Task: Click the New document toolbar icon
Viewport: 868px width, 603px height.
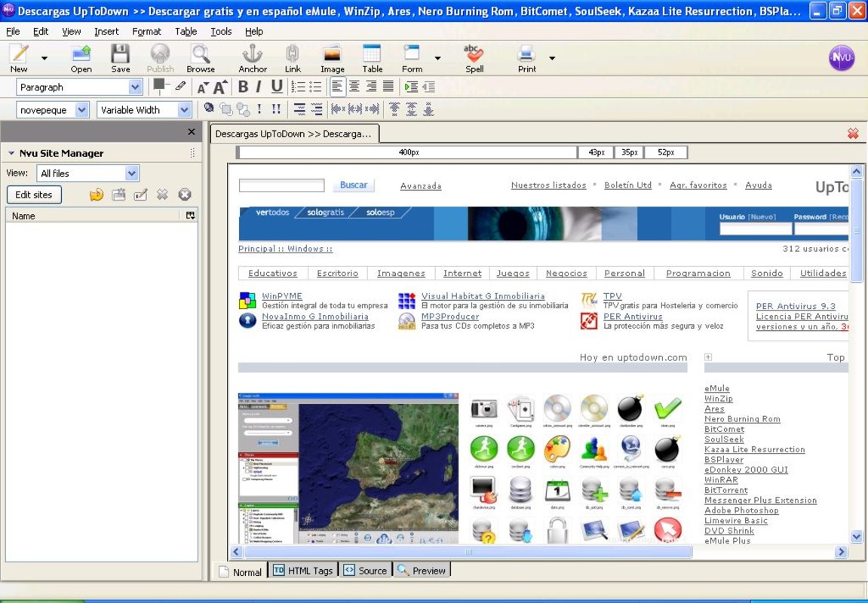Action: (19, 57)
